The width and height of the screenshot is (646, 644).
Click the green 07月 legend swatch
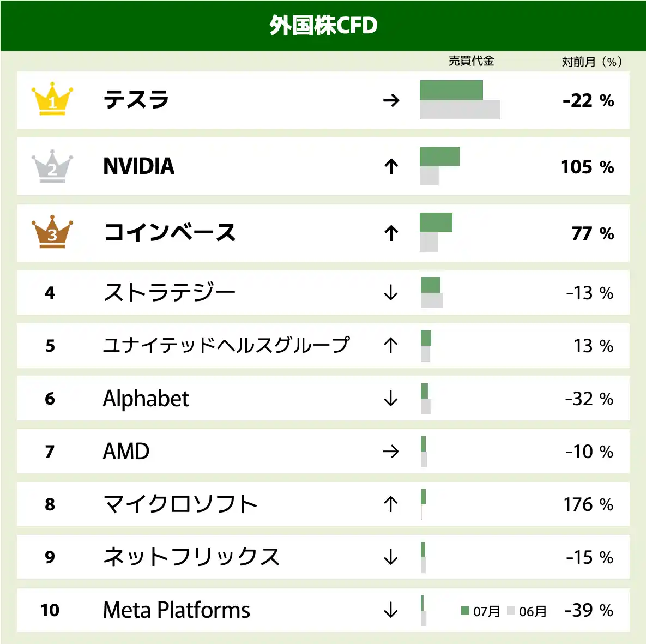pyautogui.click(x=465, y=611)
